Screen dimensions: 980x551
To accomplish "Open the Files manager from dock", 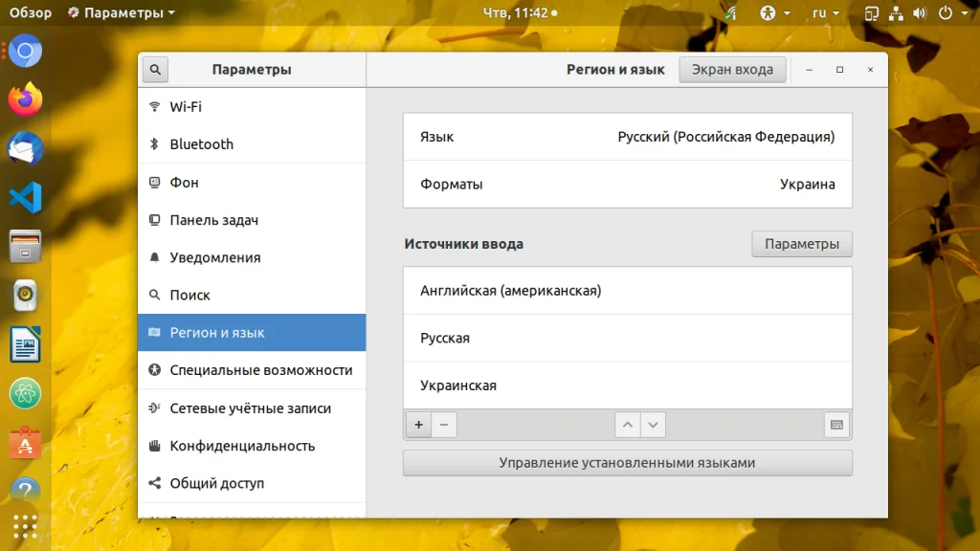I will pyautogui.click(x=25, y=246).
